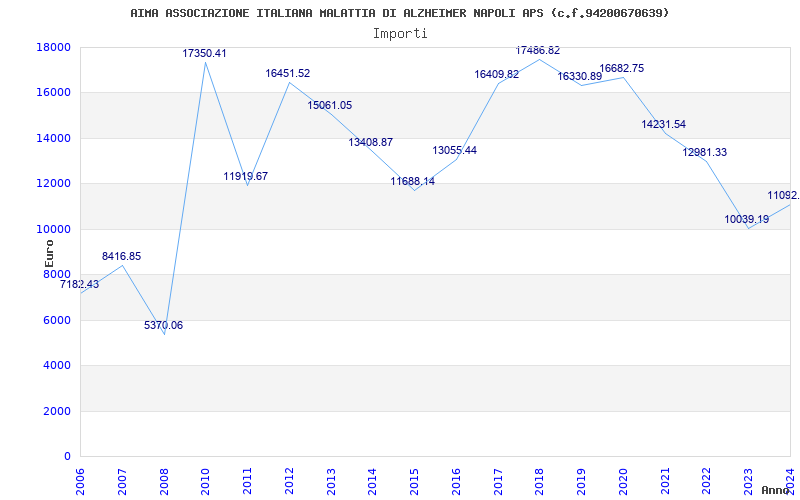Click the x-axis year label 2016

click(x=456, y=482)
